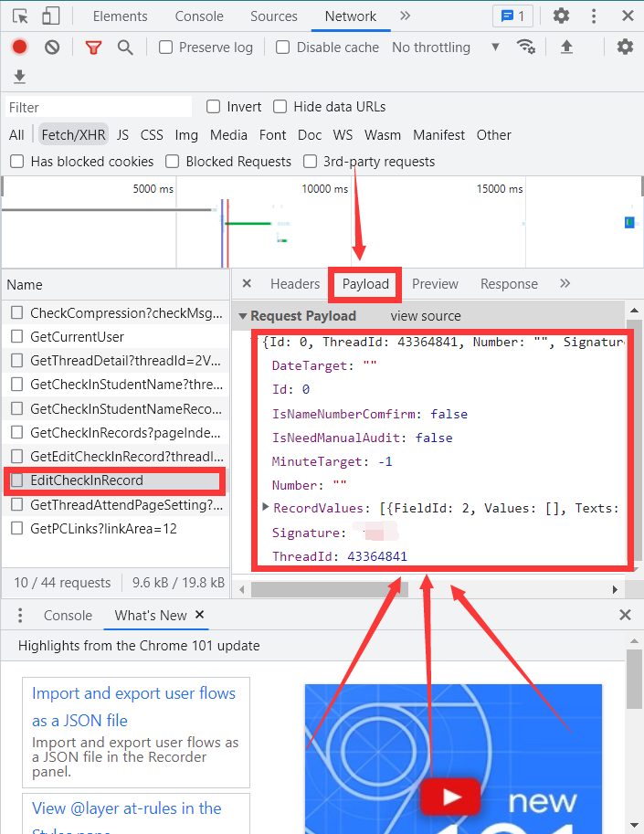Check Blocked Requests option
Image resolution: width=644 pixels, height=834 pixels.
pyautogui.click(x=173, y=161)
